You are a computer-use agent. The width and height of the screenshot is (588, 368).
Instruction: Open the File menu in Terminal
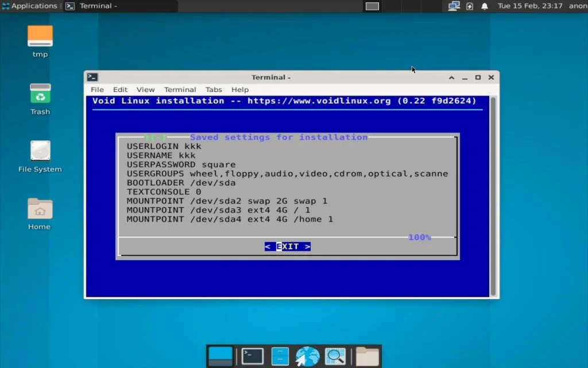(96, 90)
